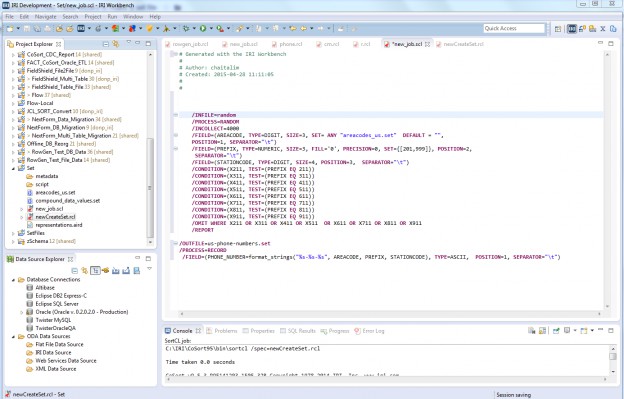Image resolution: width=624 pixels, height=399 pixels.
Task: Click collapse all icon in Data Source Explorer
Action: [x=74, y=271]
